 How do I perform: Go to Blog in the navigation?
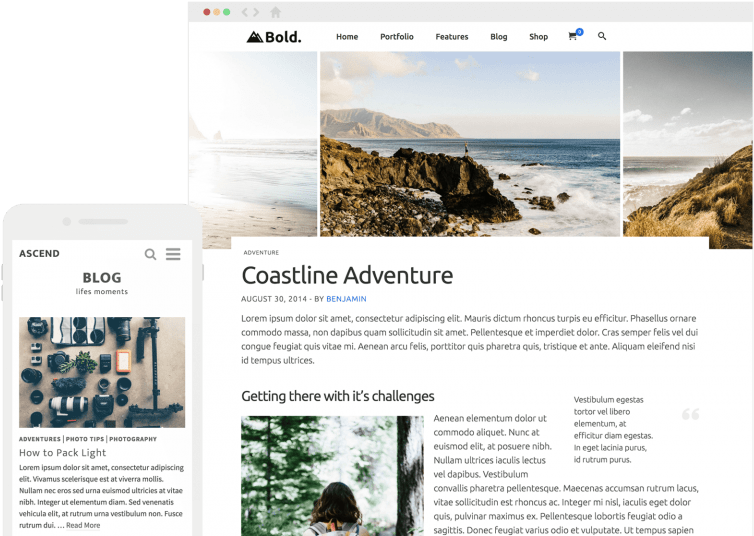tap(499, 37)
